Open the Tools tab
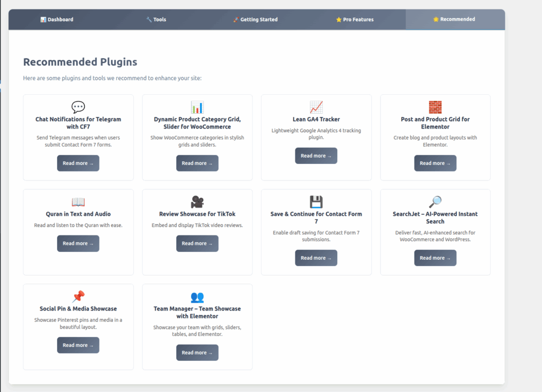Screen dimensions: 542x392 pos(156,20)
